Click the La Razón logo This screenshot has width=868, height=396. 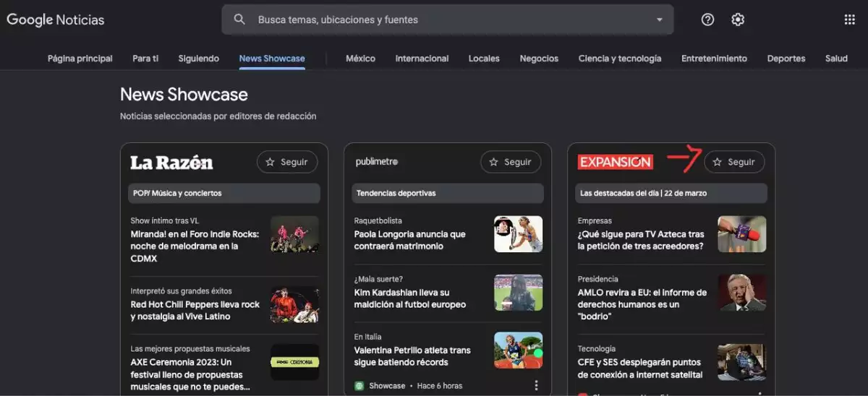171,163
